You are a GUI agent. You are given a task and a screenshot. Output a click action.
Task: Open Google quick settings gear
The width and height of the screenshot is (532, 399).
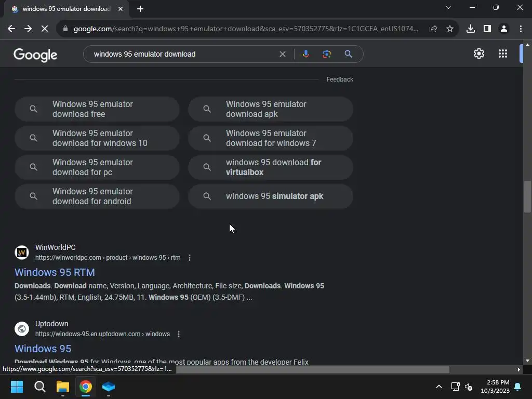click(x=478, y=54)
